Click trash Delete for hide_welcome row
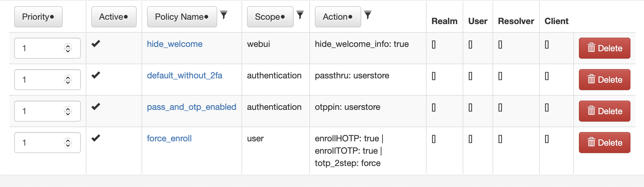644x187 pixels. tap(604, 48)
